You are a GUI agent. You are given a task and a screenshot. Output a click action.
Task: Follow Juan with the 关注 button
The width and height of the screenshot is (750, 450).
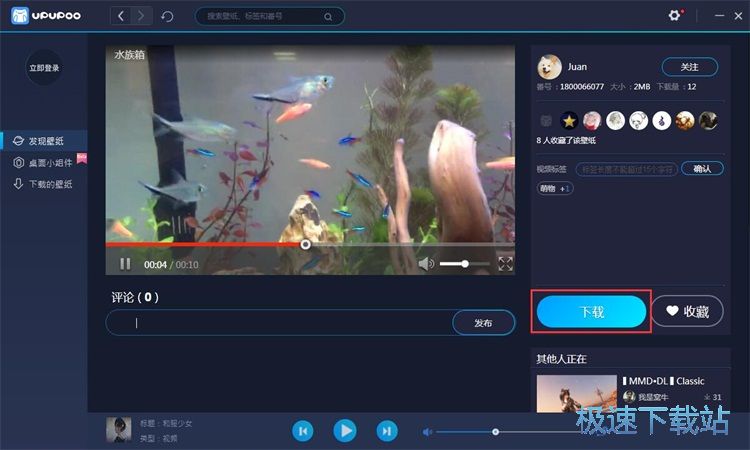click(689, 67)
